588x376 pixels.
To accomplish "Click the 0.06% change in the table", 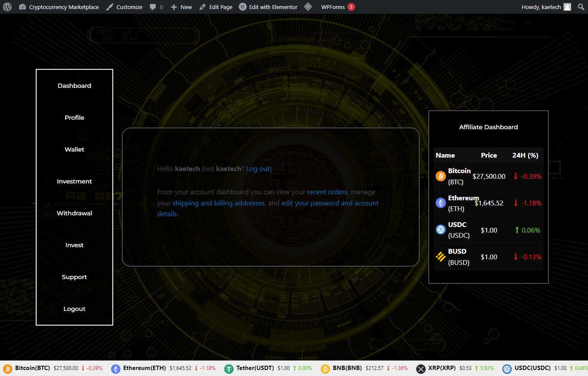I will coord(527,230).
